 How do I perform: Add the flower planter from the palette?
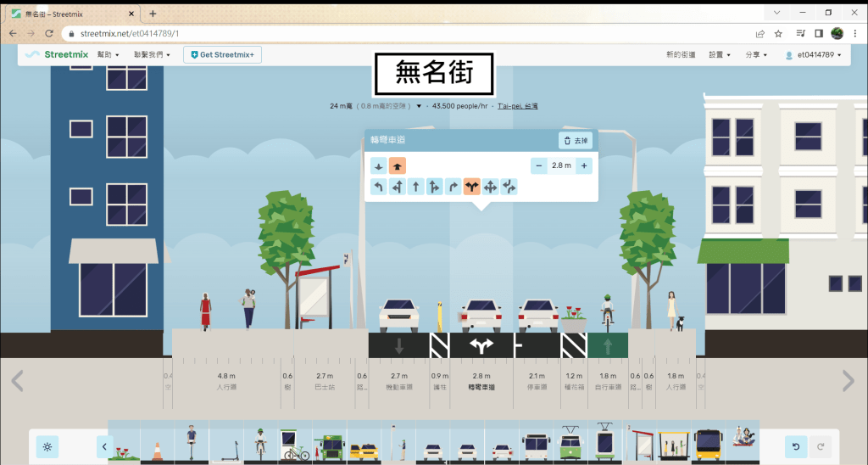click(124, 442)
